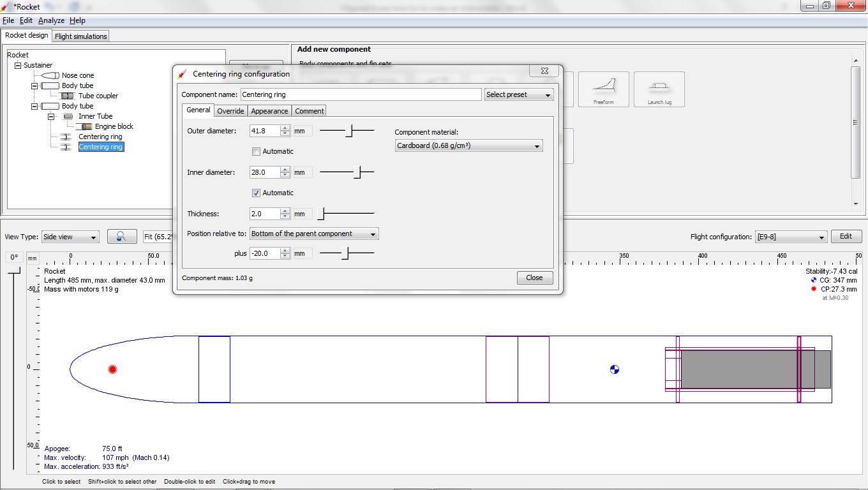
Task: Select the Nose cone icon in tree
Action: click(50, 75)
